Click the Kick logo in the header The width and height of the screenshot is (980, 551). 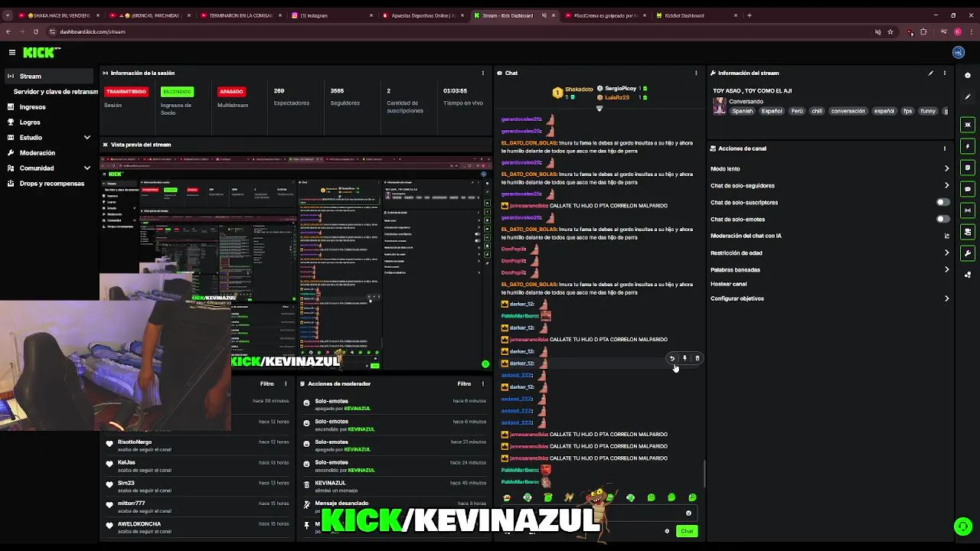(41, 52)
